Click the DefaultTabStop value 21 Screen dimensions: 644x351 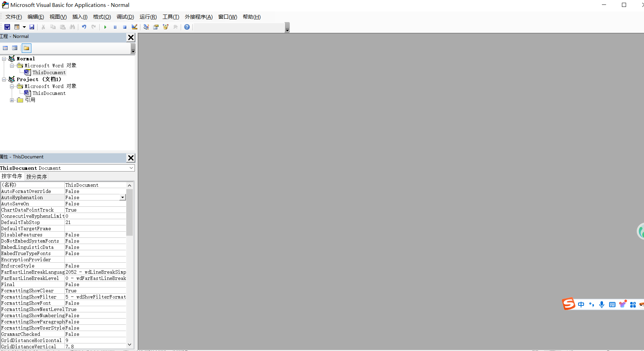pyautogui.click(x=95, y=222)
